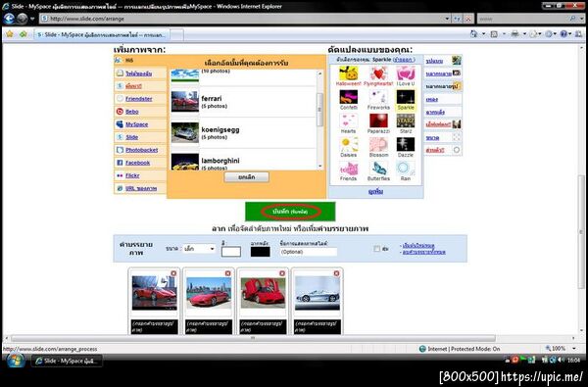Select the Fireworks theme icon

(378, 97)
